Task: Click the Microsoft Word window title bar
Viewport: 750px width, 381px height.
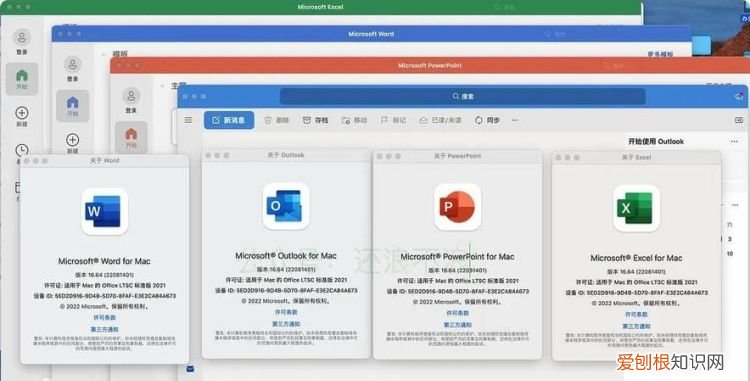Action: click(371, 34)
